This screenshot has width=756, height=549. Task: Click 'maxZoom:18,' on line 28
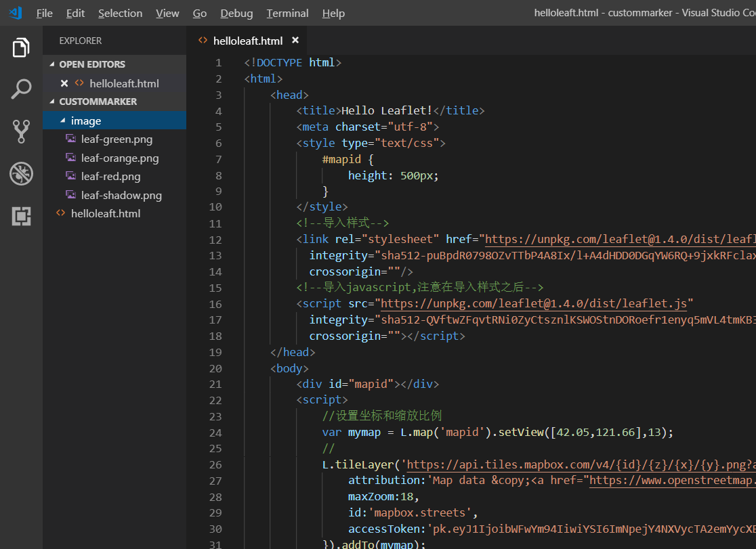click(x=384, y=496)
